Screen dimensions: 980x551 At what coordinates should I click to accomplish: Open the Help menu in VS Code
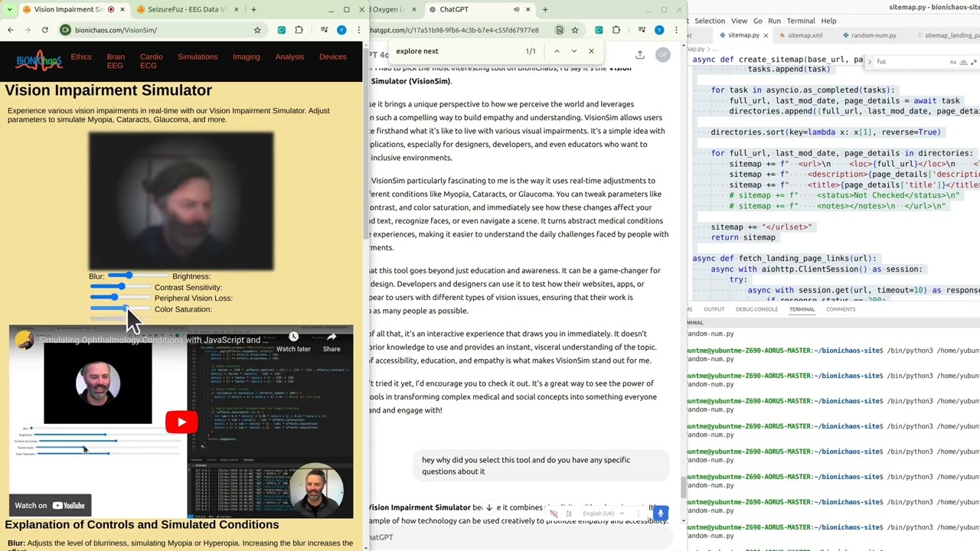click(829, 21)
